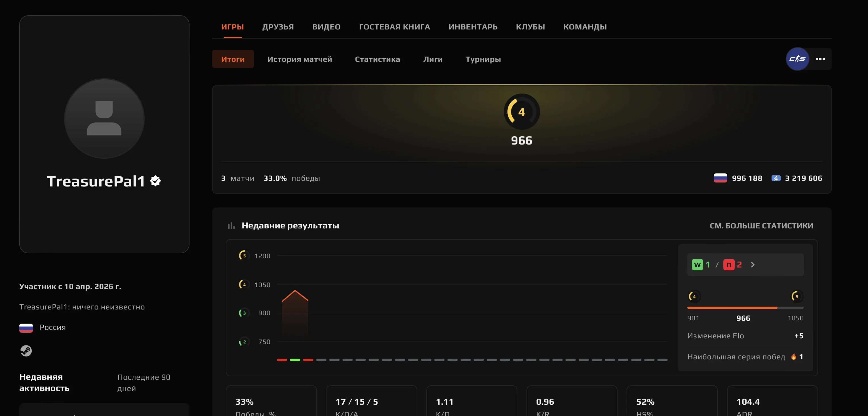Click the red П losses badge
The height and width of the screenshot is (416, 868).
pyautogui.click(x=728, y=265)
